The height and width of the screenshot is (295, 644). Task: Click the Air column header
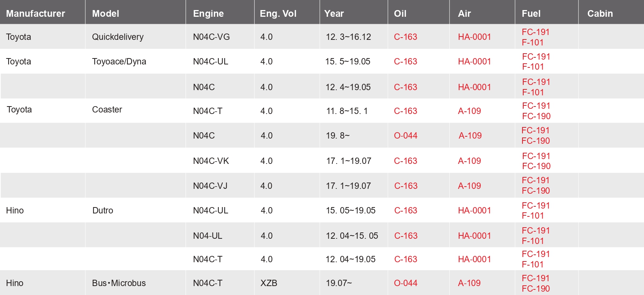[464, 14]
